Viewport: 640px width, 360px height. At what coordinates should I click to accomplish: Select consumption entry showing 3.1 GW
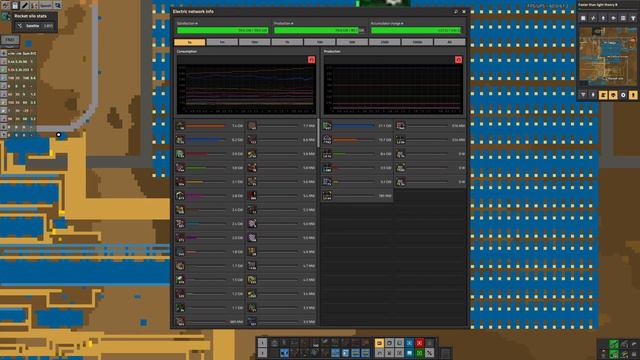click(210, 182)
